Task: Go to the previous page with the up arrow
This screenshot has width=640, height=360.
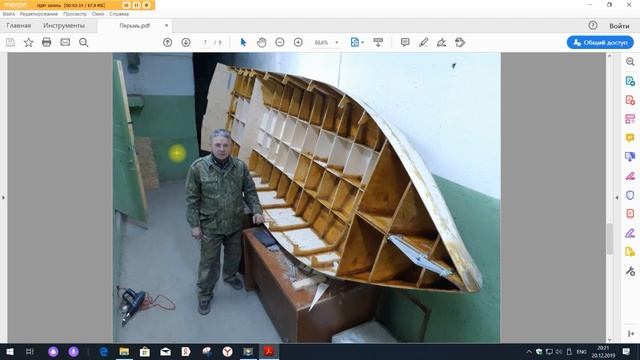Action: point(167,42)
